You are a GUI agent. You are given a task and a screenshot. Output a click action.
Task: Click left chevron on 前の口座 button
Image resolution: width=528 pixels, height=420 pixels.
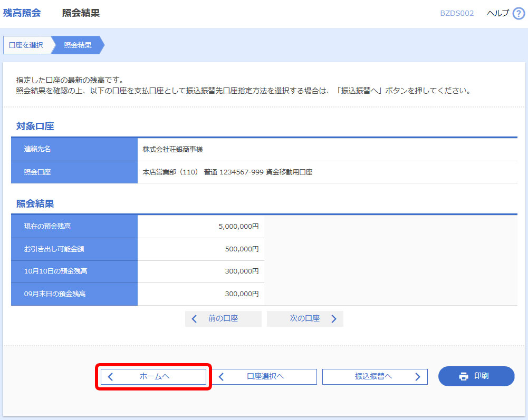pos(194,319)
